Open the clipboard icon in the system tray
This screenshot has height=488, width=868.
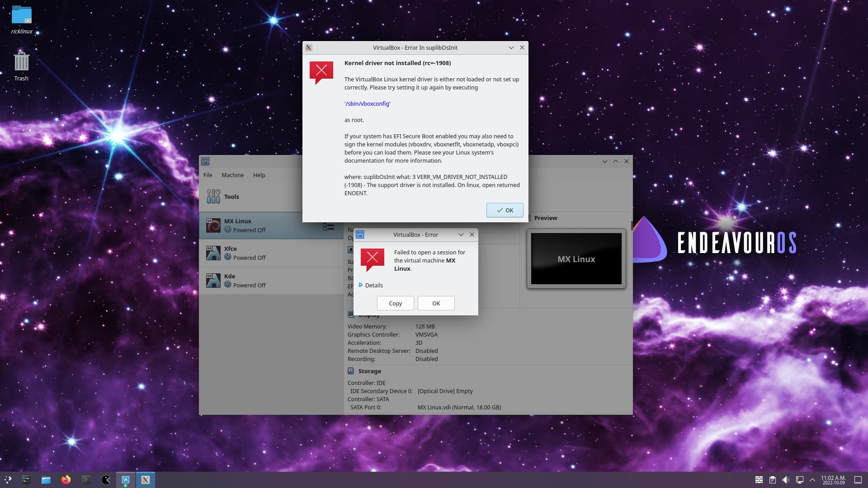point(772,480)
